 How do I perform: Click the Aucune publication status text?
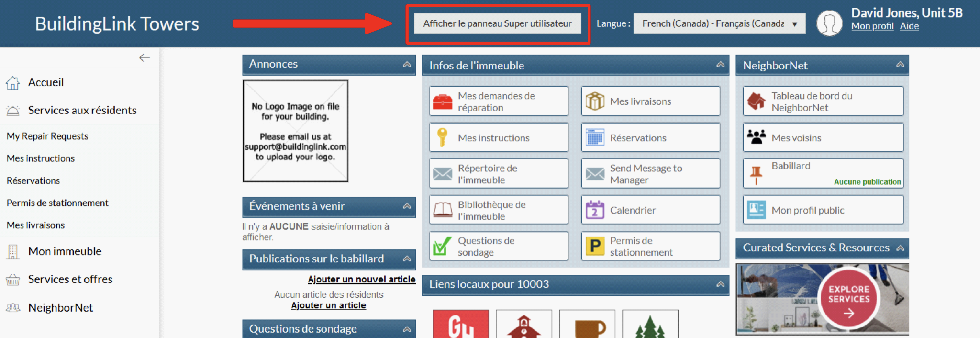(867, 182)
